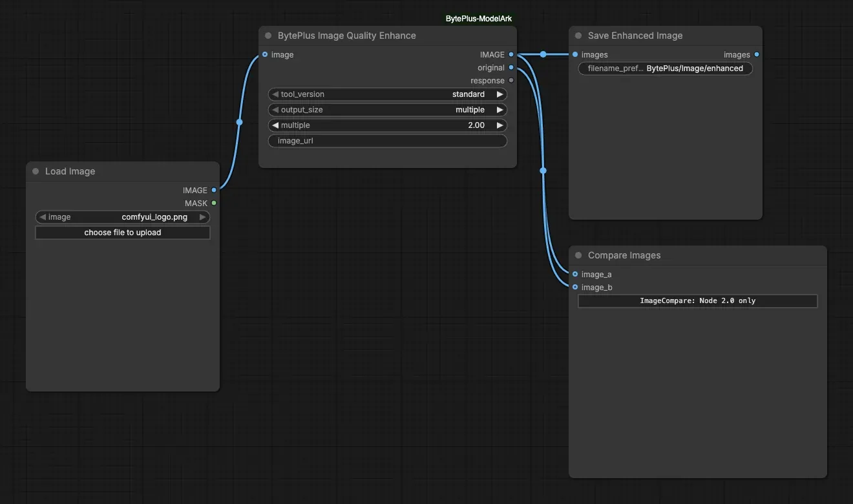Collapse the Save Enhanced Image node dot
This screenshot has width=853, height=504.
(578, 36)
